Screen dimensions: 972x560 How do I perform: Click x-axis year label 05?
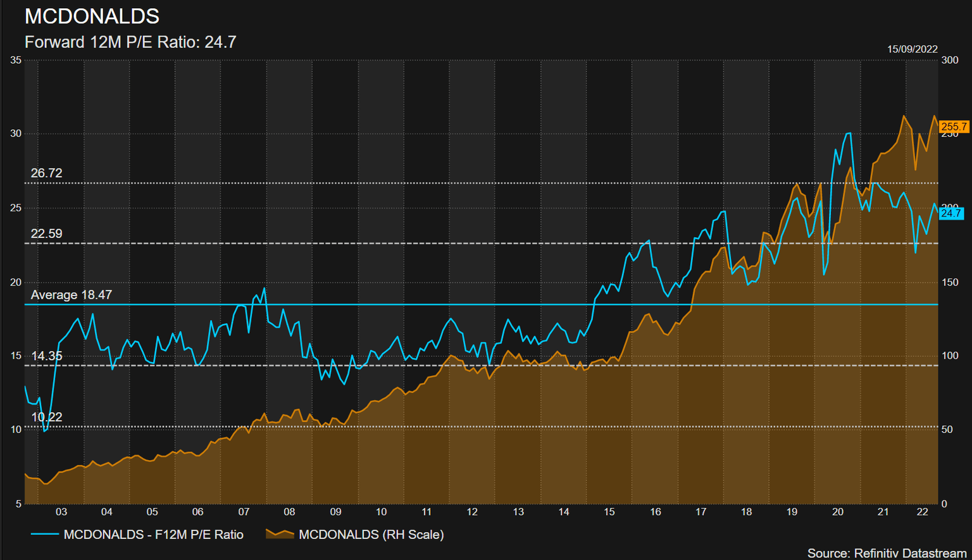pos(153,512)
